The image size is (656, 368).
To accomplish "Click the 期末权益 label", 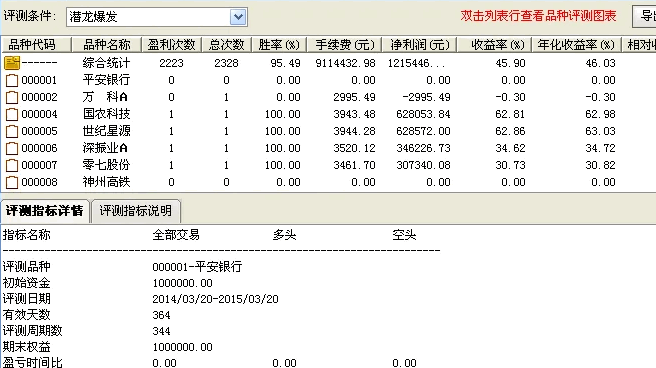I will pyautogui.click(x=26, y=347).
